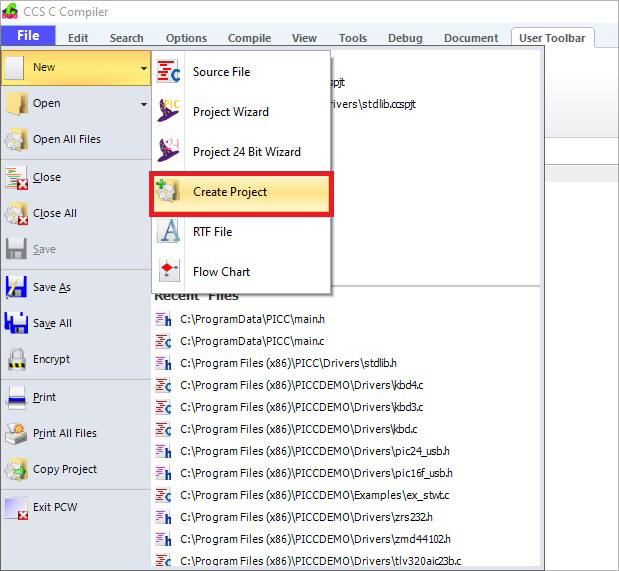Open the Compile ribbon tab
Image resolution: width=619 pixels, height=571 pixels.
249,38
